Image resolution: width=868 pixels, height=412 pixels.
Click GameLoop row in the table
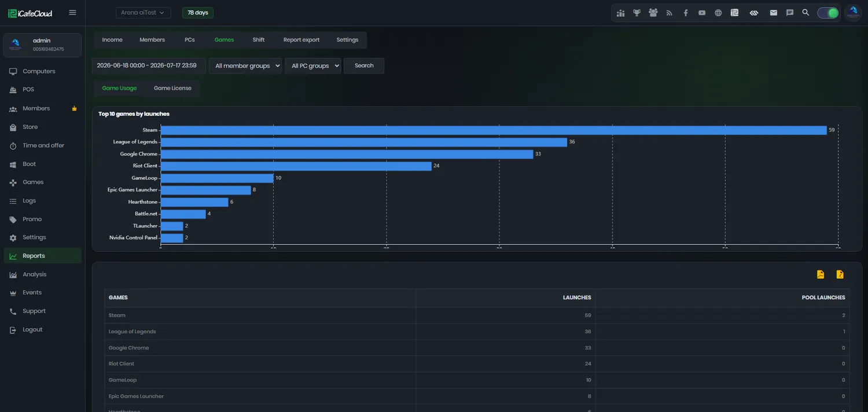[x=477, y=380]
